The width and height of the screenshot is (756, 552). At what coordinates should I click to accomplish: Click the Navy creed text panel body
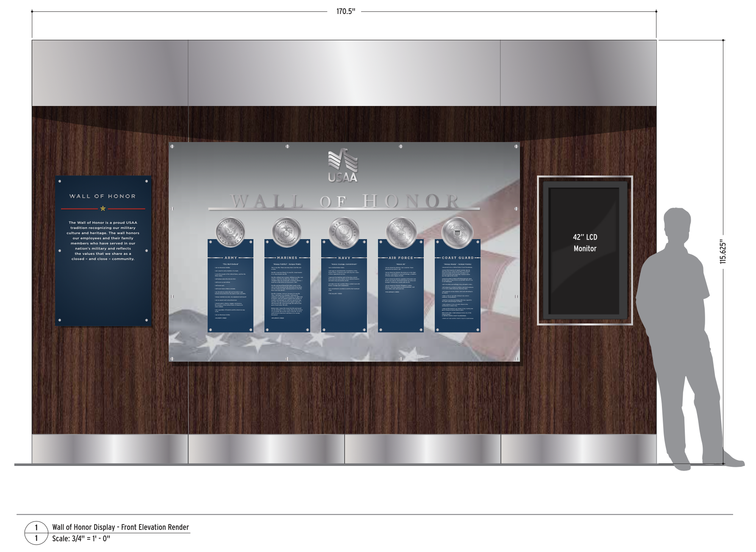344,278
